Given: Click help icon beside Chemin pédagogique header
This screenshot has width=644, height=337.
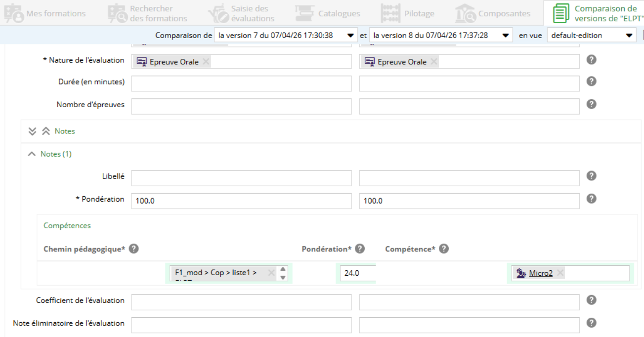Looking at the screenshot, I should tap(133, 249).
